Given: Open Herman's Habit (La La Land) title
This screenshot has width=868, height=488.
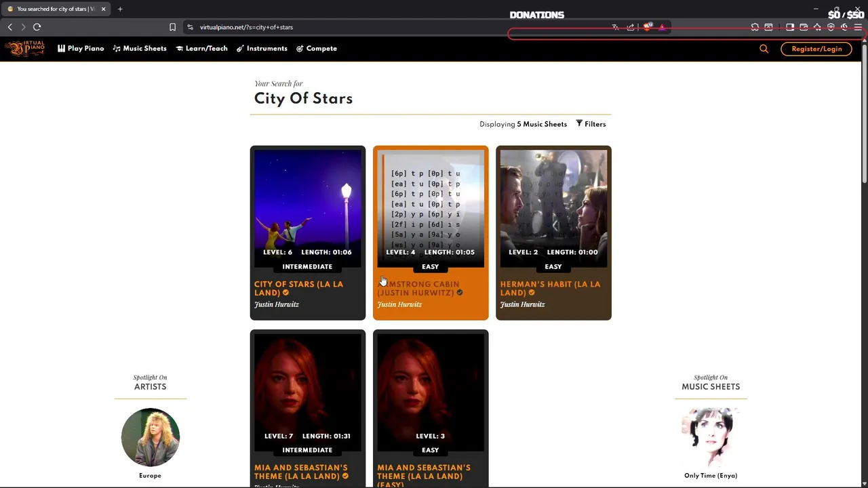Looking at the screenshot, I should pos(550,289).
